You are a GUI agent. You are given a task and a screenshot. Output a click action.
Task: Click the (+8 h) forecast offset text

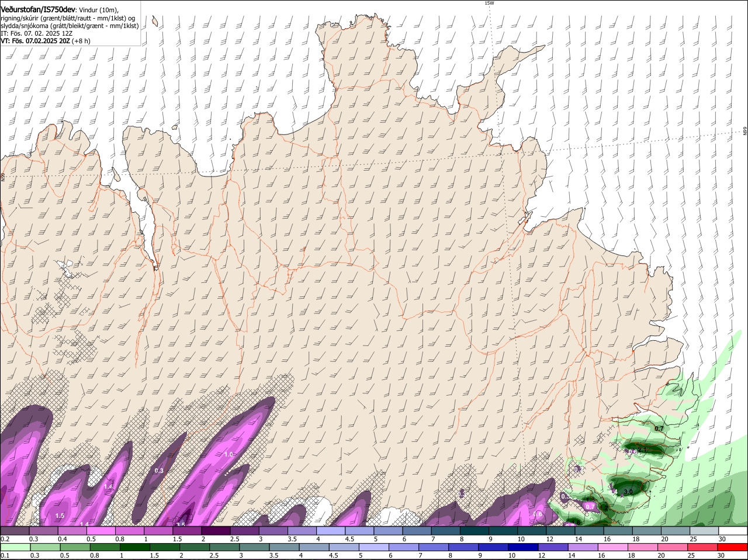(x=81, y=41)
